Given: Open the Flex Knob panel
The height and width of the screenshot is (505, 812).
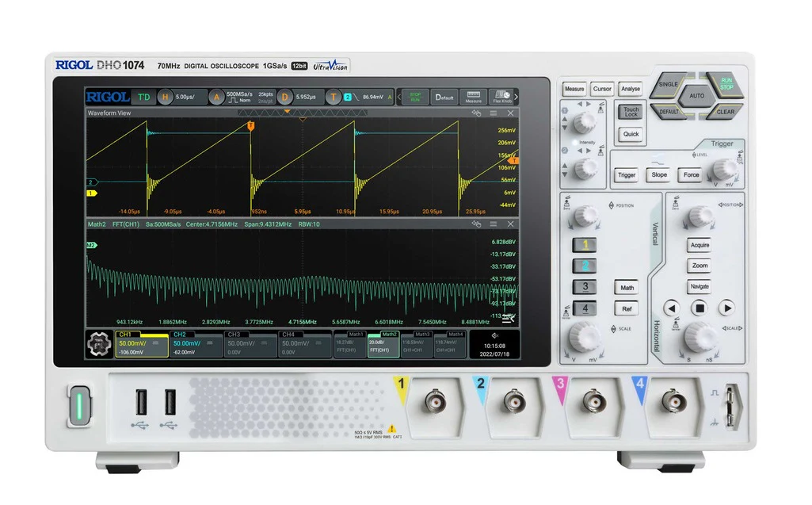Looking at the screenshot, I should pos(502,97).
